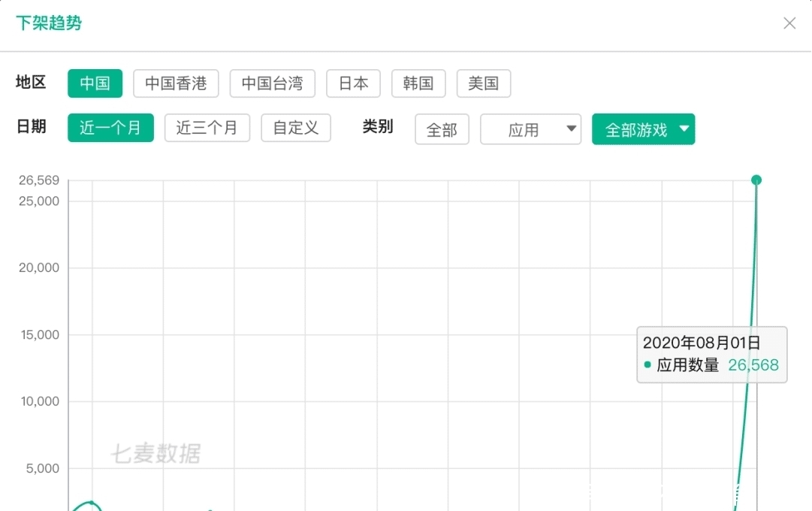Click the green legend dot beside 应用数量

[x=647, y=364]
